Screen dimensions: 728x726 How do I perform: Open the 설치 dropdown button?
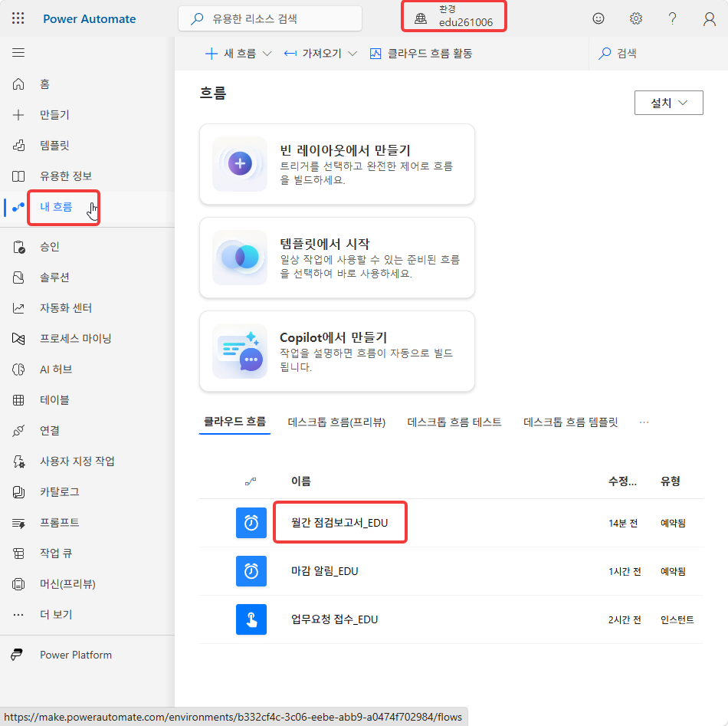668,103
